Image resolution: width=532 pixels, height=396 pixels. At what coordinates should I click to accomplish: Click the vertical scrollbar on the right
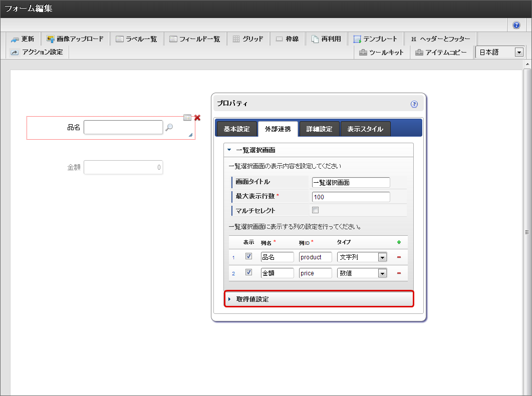pos(526,232)
